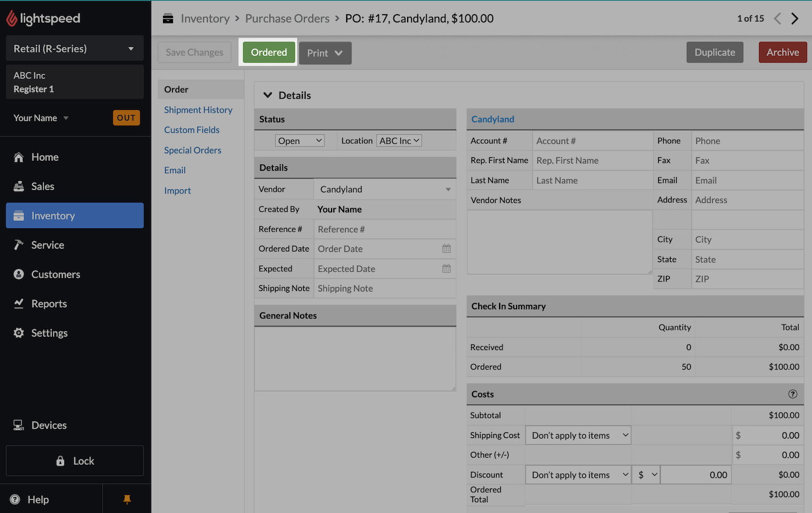Open the Discount $ type dropdown
The width and height of the screenshot is (812, 513).
pos(646,475)
